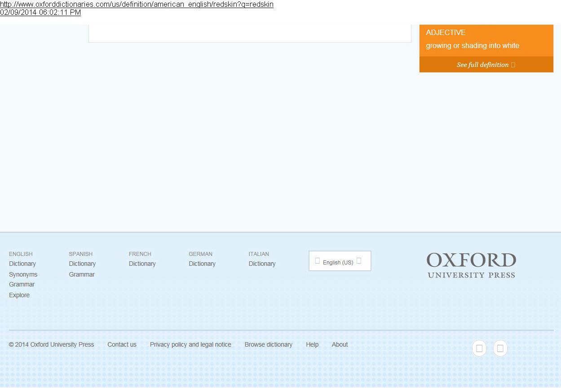
Task: Open the English Grammar link
Action: click(x=22, y=284)
